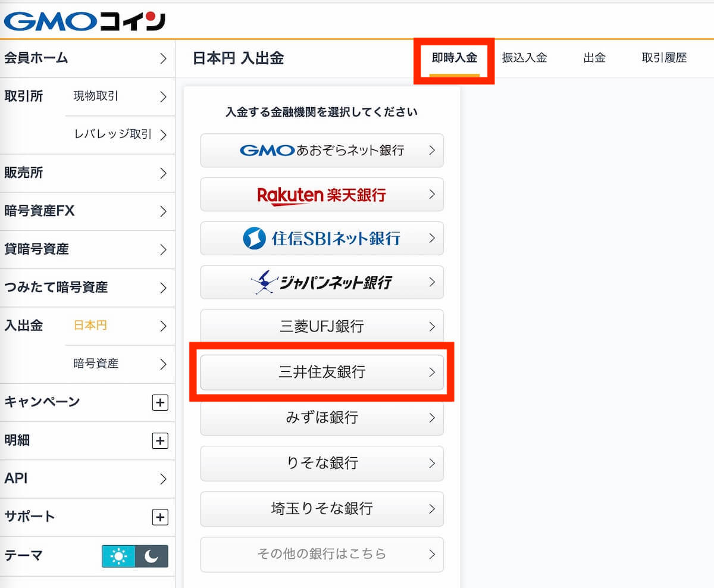
Task: Click chevron beside 暗号資産 under 入出金
Action: coord(163,364)
